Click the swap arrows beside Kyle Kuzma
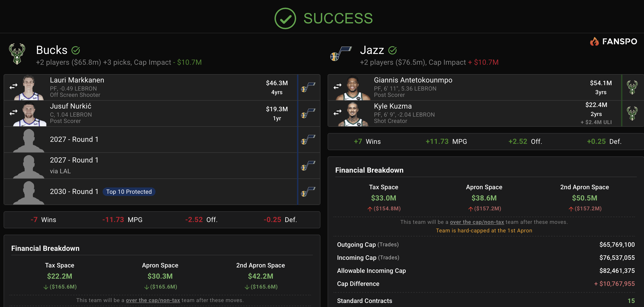The image size is (644, 307). tap(337, 112)
